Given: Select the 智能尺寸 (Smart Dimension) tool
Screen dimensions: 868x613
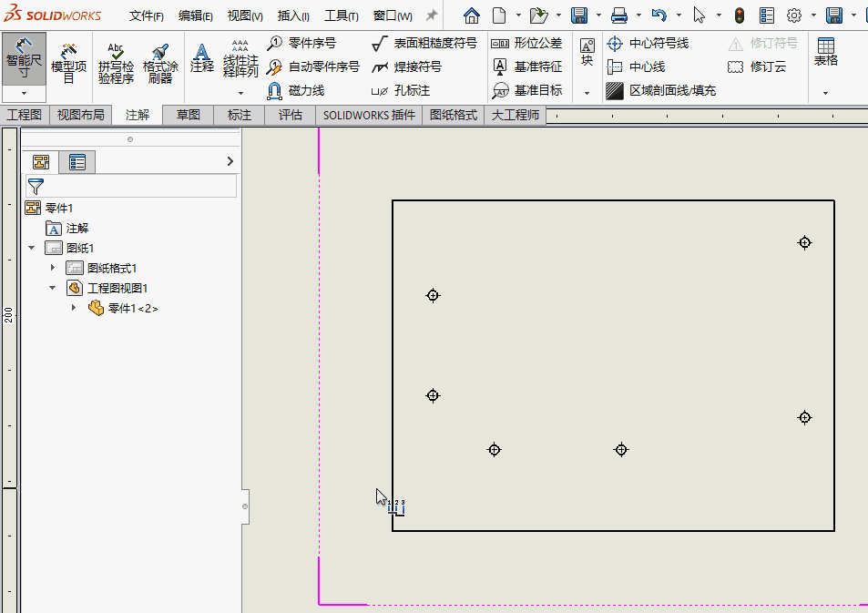Looking at the screenshot, I should 23,56.
